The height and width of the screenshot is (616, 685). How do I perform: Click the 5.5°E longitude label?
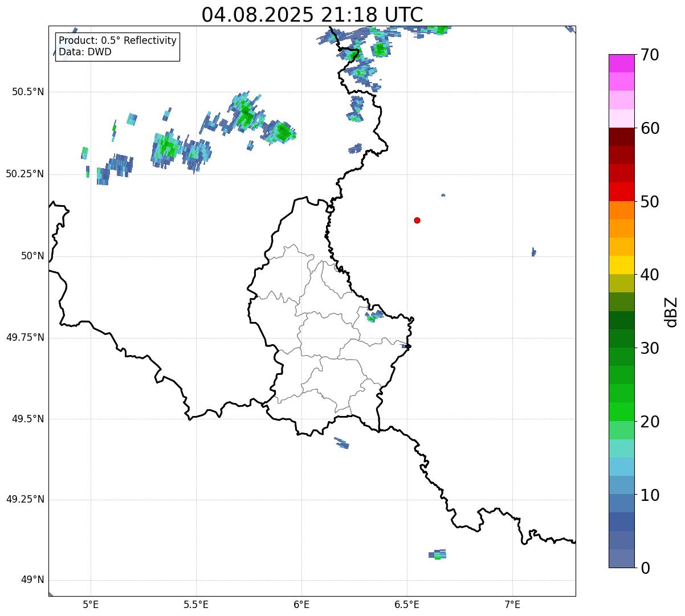point(196,604)
